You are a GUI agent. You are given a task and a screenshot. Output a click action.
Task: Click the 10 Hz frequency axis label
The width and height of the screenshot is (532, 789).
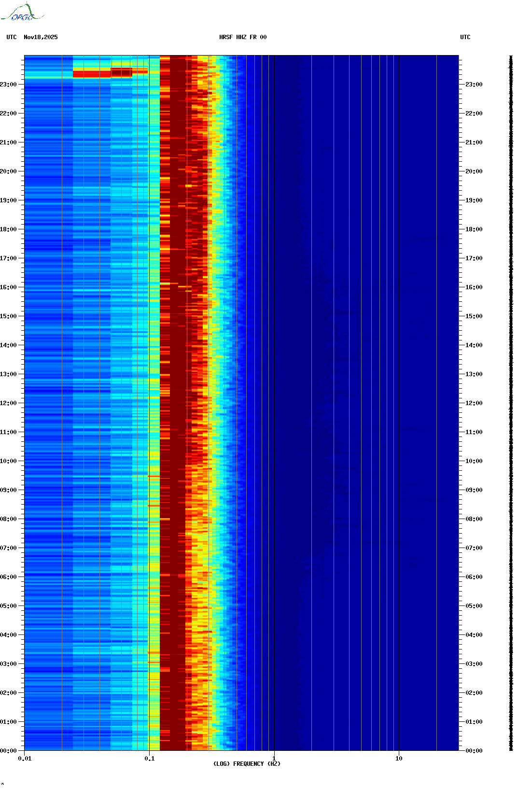399,759
